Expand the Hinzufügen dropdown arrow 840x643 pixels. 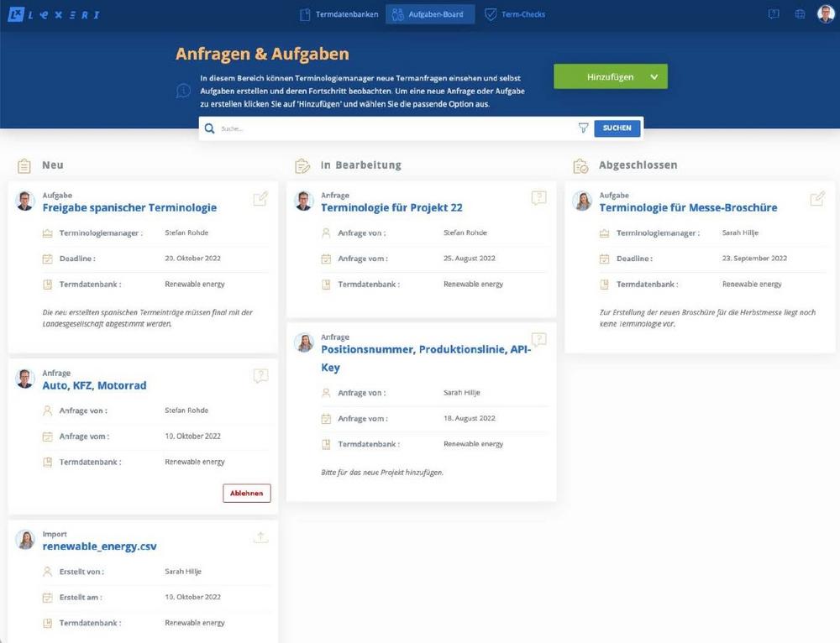(x=654, y=77)
